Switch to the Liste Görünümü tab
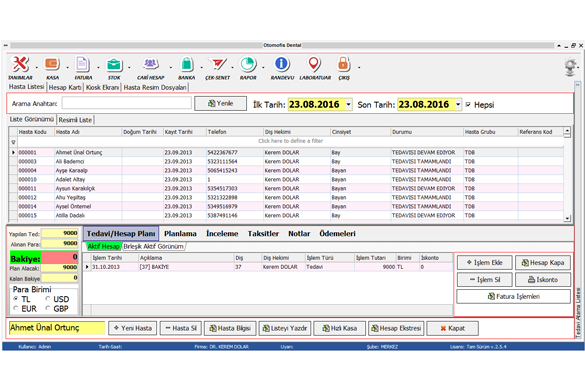This screenshot has width=585, height=390. tap(32, 119)
